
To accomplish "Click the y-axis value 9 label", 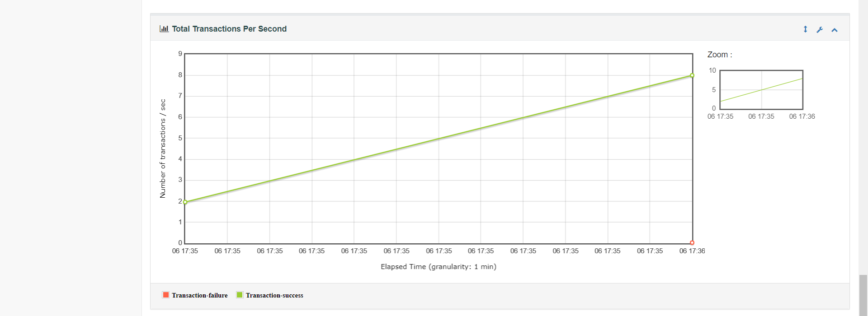I will pyautogui.click(x=179, y=53).
